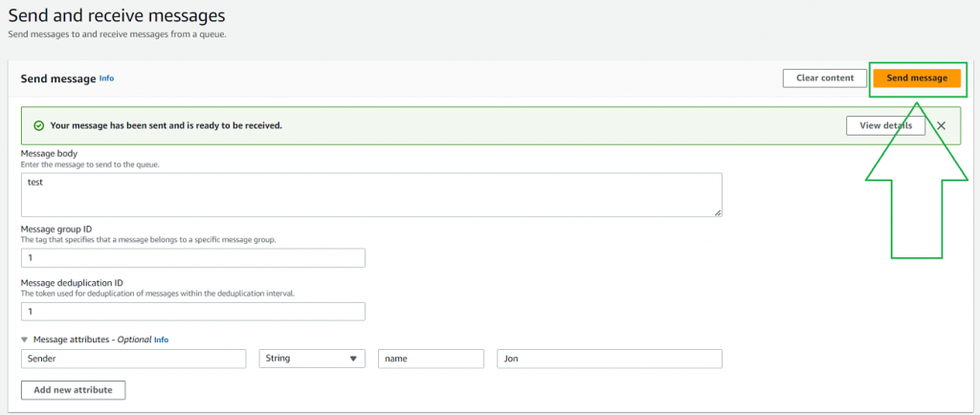This screenshot has height=415, width=980.
Task: Open the Info link beside Send message heading
Action: (x=106, y=78)
